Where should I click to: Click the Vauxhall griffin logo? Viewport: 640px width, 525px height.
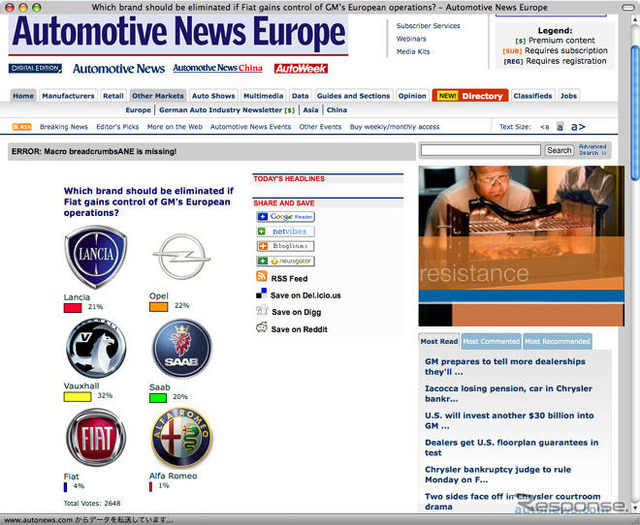click(96, 349)
